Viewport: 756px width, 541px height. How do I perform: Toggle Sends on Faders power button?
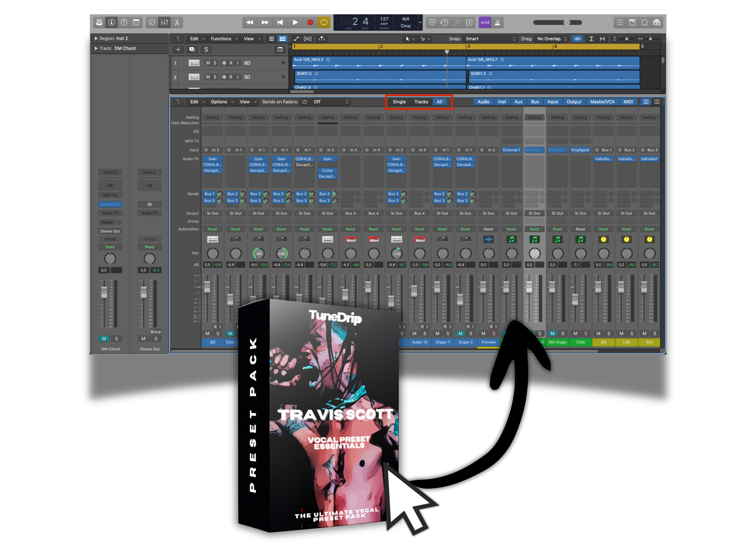pyautogui.click(x=304, y=102)
